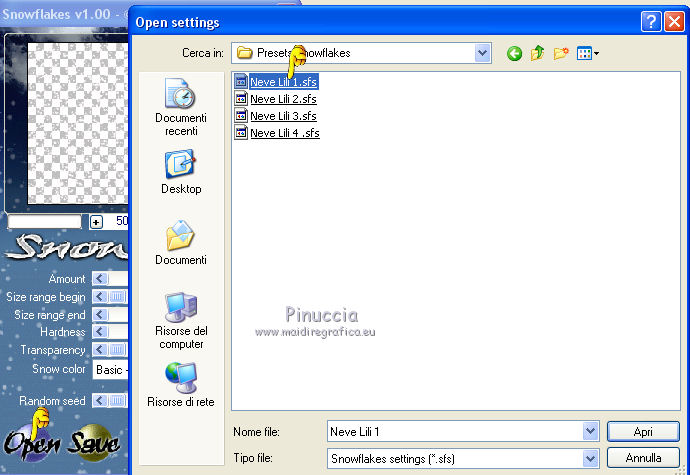Decrease Size range end with left arrow
Screen dimensions: 690x475
[x=100, y=315]
